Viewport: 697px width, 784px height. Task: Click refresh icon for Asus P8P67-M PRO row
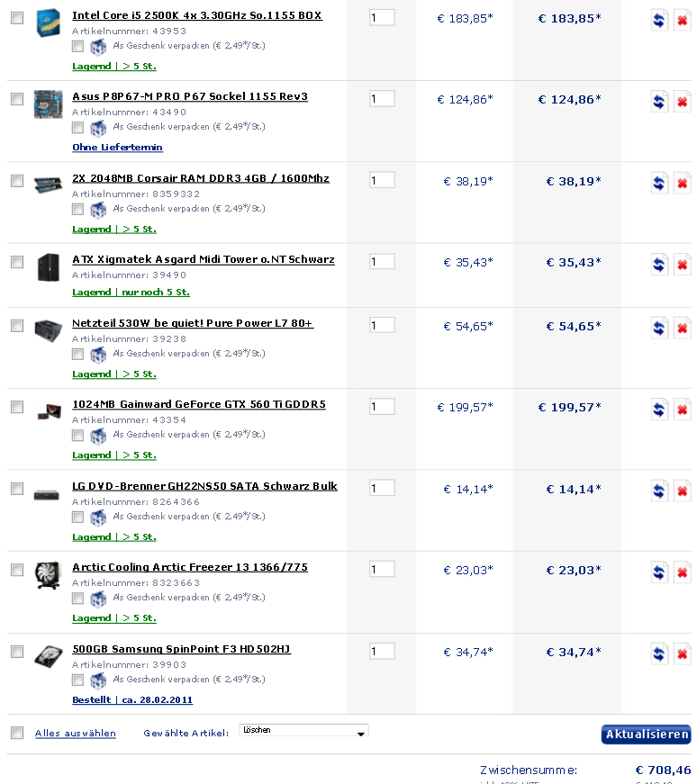pos(659,102)
